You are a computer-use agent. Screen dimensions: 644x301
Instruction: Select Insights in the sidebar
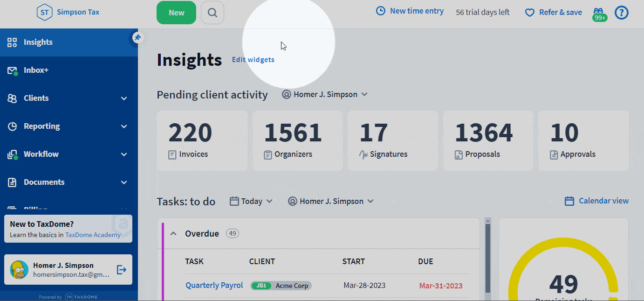tap(69, 42)
